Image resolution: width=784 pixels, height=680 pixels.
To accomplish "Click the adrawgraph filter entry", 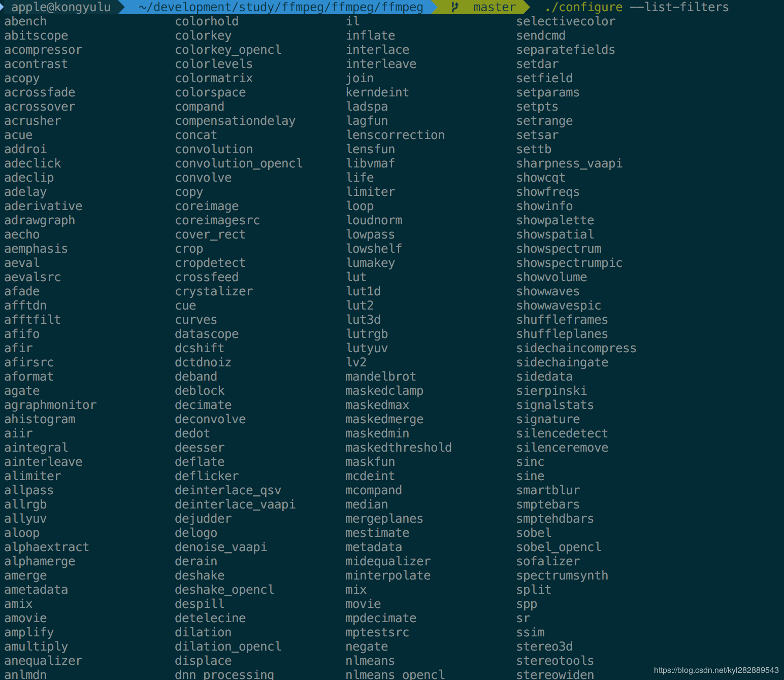I will (40, 220).
